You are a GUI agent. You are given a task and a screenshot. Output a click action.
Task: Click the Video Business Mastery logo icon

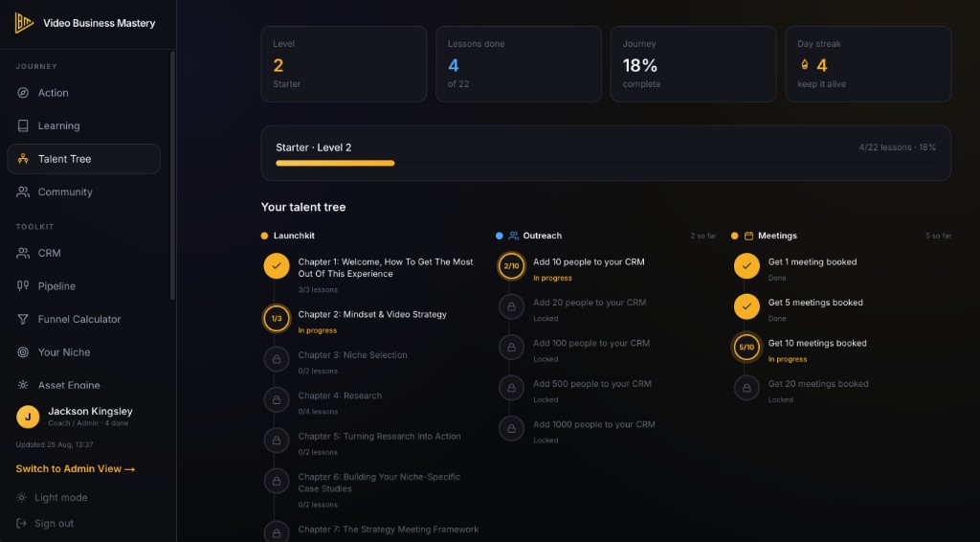click(x=24, y=23)
